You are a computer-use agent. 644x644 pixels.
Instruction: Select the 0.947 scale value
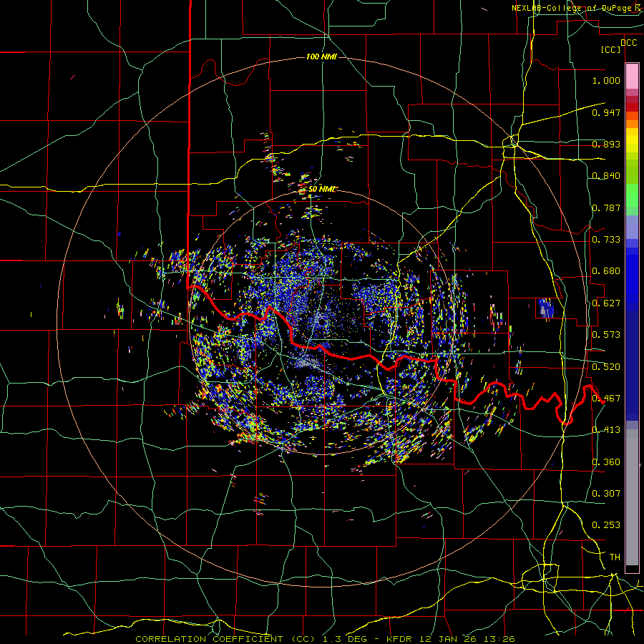coord(606,112)
